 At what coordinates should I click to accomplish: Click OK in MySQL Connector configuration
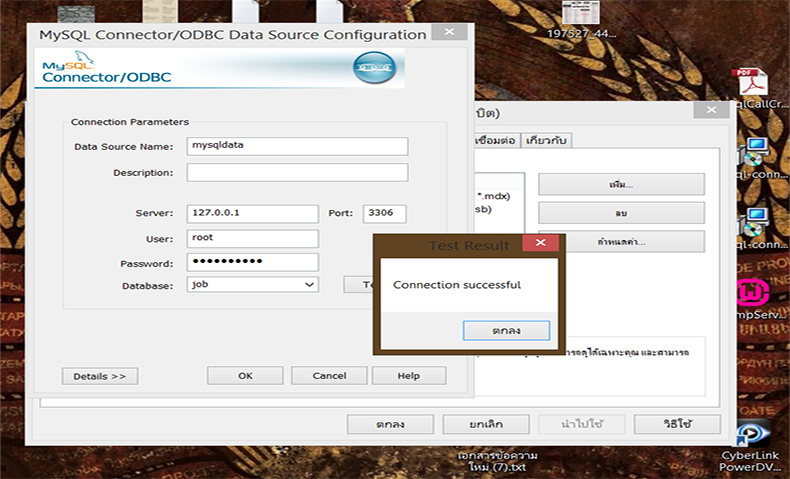[245, 376]
